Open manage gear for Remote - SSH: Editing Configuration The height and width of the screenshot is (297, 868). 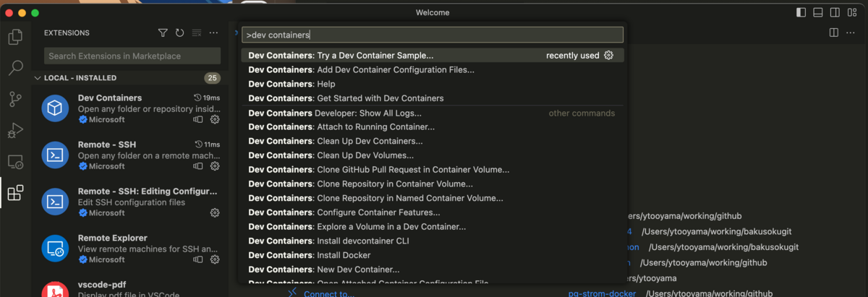point(215,212)
